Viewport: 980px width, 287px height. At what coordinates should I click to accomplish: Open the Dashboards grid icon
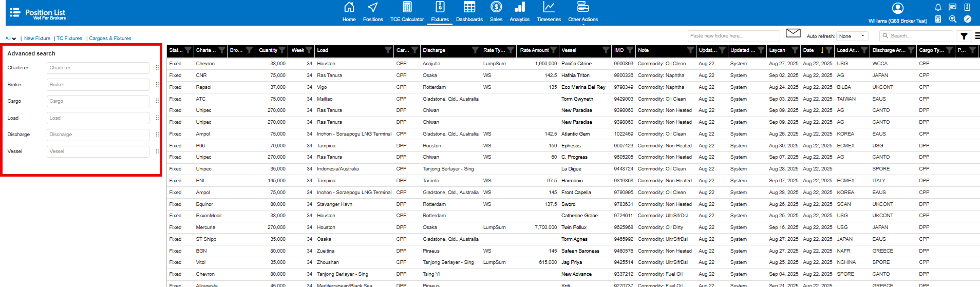(469, 12)
